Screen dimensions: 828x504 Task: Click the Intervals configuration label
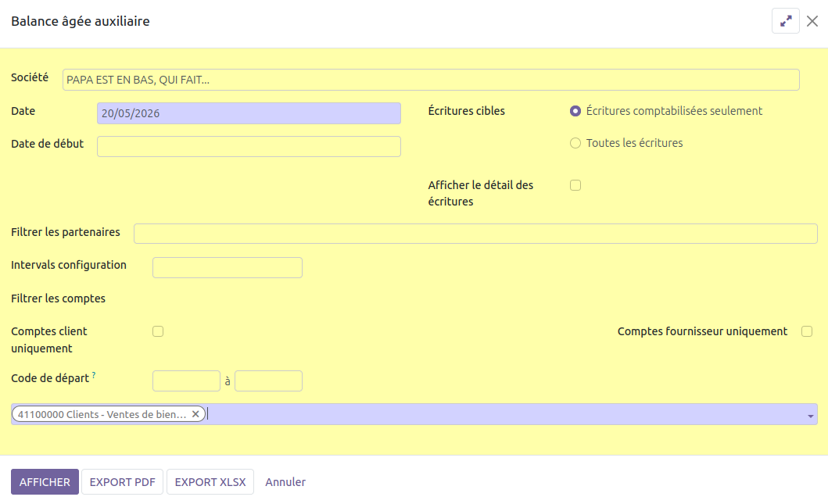pos(69,265)
